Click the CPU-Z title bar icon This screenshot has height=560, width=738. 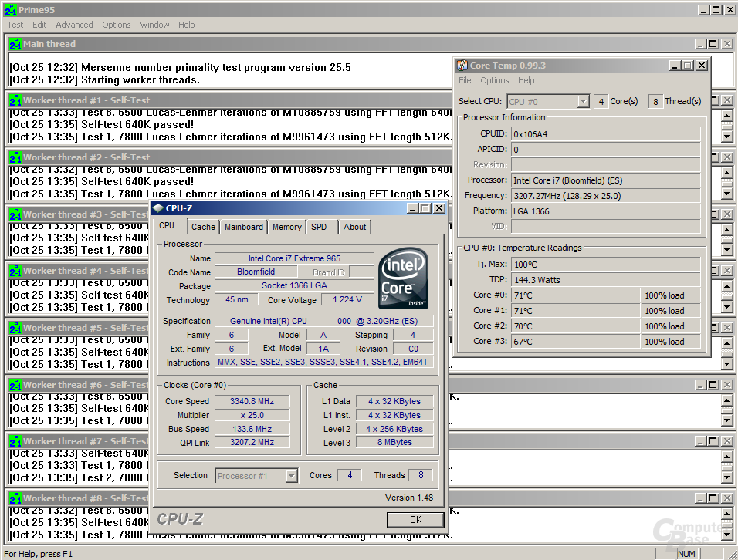click(x=158, y=208)
